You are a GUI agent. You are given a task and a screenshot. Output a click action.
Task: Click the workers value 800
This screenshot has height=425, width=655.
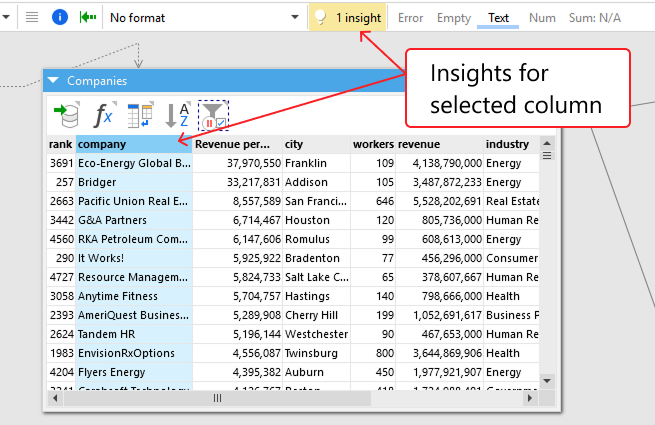click(373, 353)
